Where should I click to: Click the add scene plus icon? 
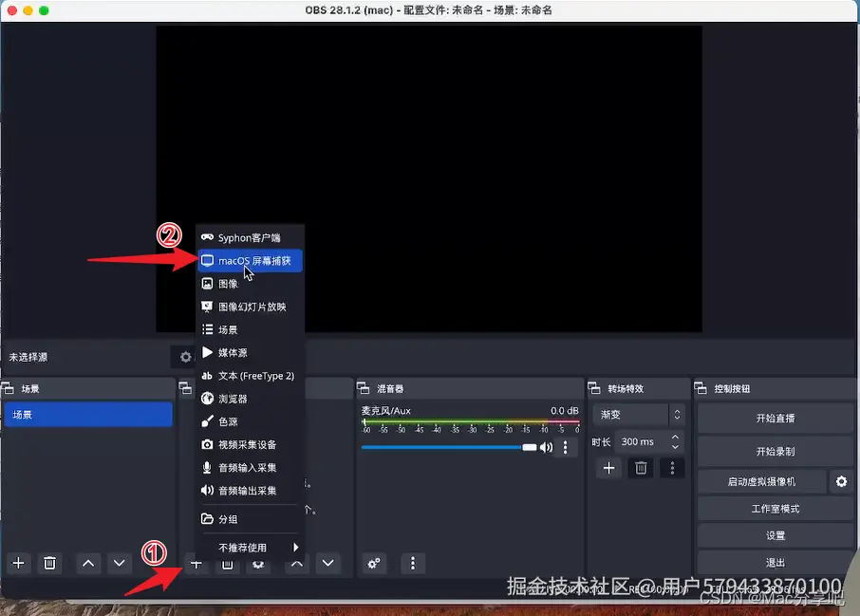[x=17, y=563]
